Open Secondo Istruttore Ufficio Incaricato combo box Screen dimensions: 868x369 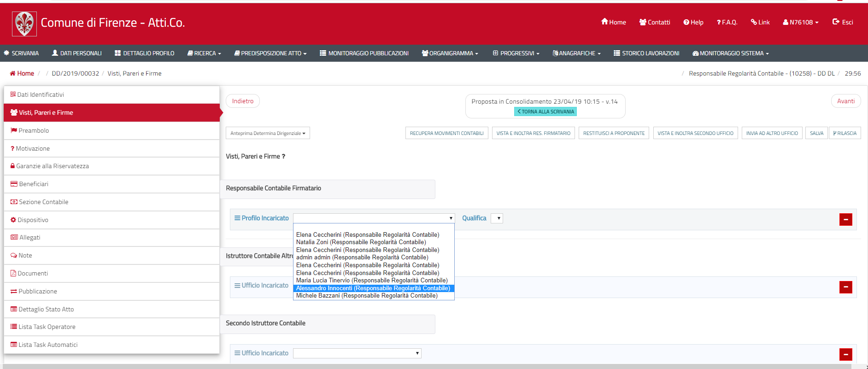[x=357, y=353]
